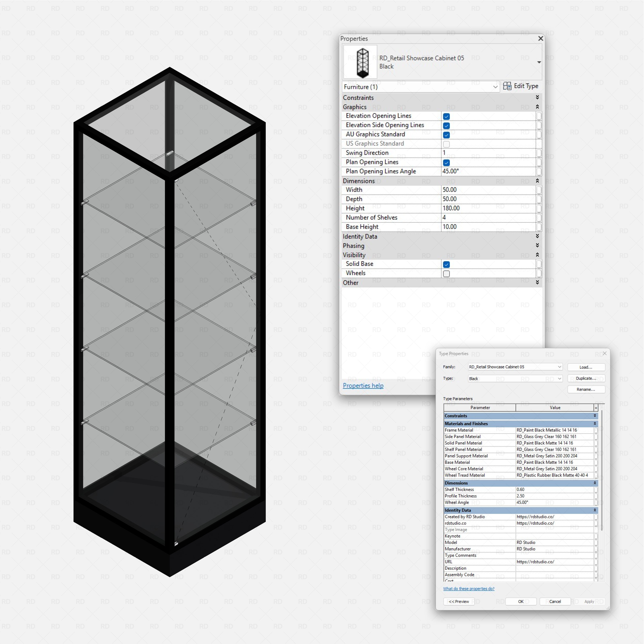Click the Base Height value 10.00
Screen dimensions: 644x644
coord(488,227)
